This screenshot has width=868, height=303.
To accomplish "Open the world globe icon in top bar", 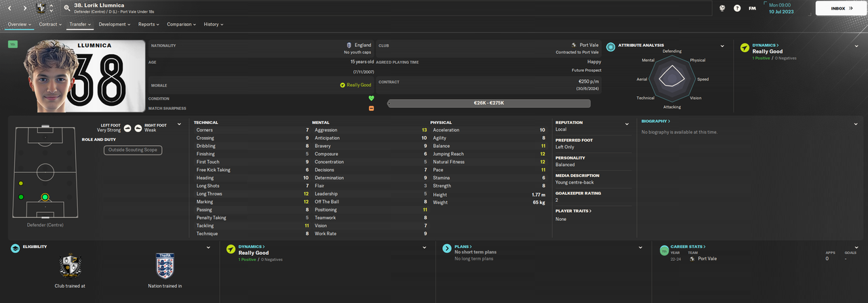I will pos(723,8).
